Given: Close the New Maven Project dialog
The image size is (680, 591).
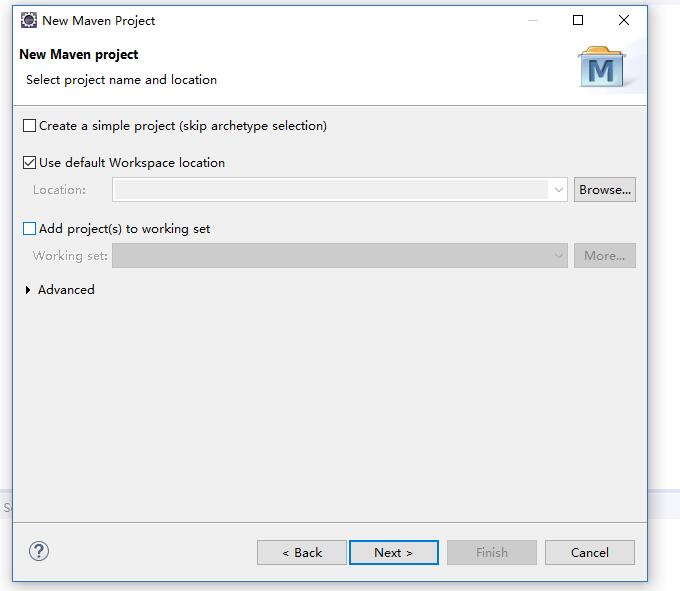Looking at the screenshot, I should [x=624, y=20].
